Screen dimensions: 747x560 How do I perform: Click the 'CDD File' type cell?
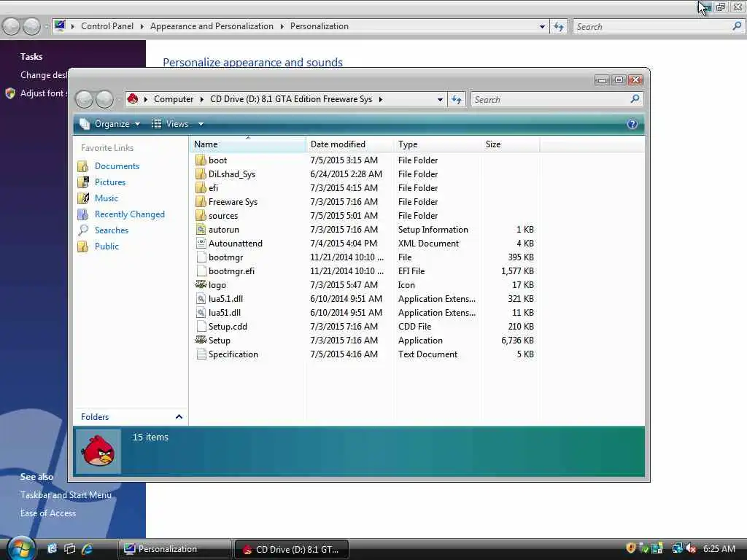tap(414, 326)
